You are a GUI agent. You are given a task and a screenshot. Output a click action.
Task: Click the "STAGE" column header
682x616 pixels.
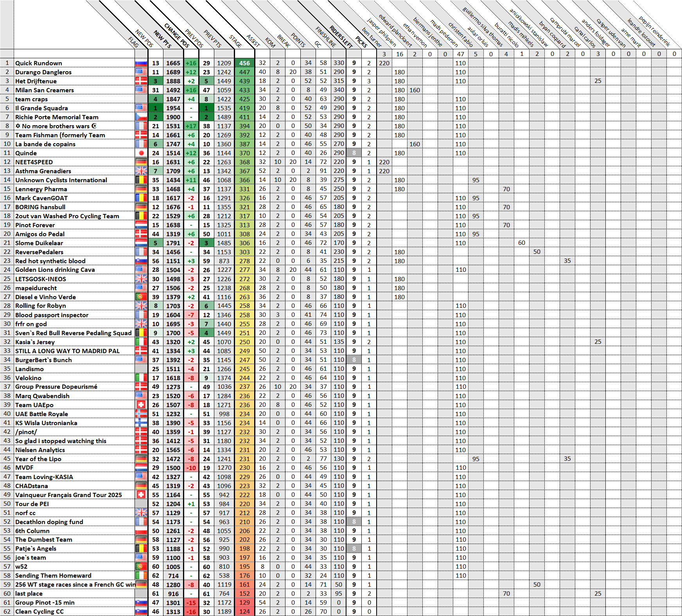(235, 41)
